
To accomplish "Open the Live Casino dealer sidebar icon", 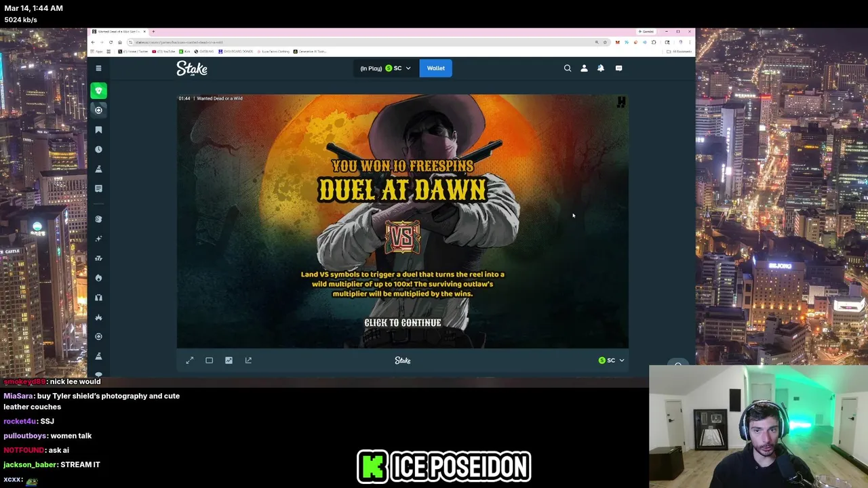I will [x=98, y=298].
